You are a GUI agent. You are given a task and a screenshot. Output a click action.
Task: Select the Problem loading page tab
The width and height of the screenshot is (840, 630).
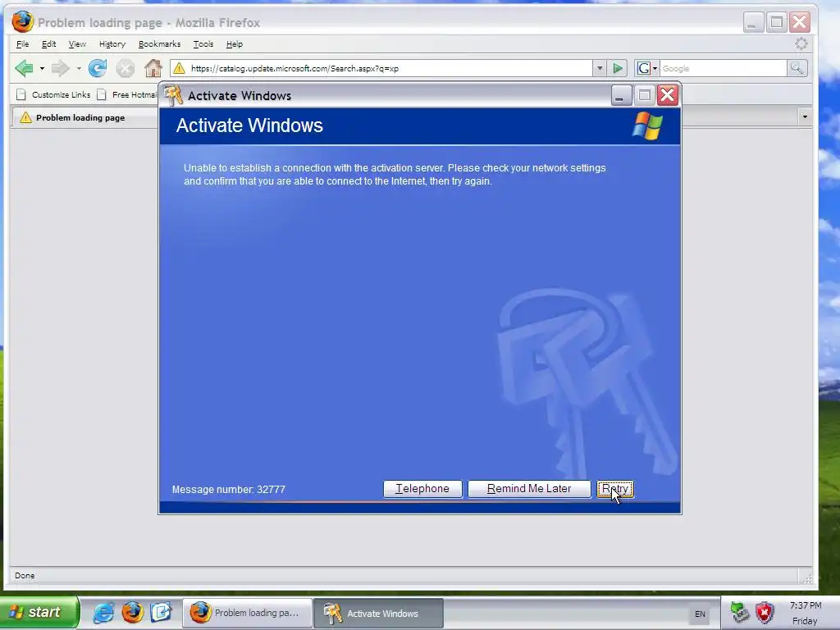[x=85, y=117]
